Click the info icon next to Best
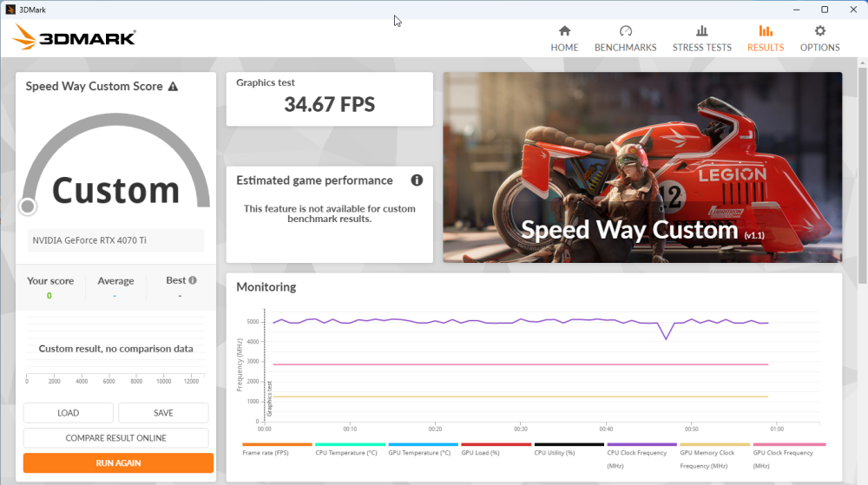 tap(193, 280)
